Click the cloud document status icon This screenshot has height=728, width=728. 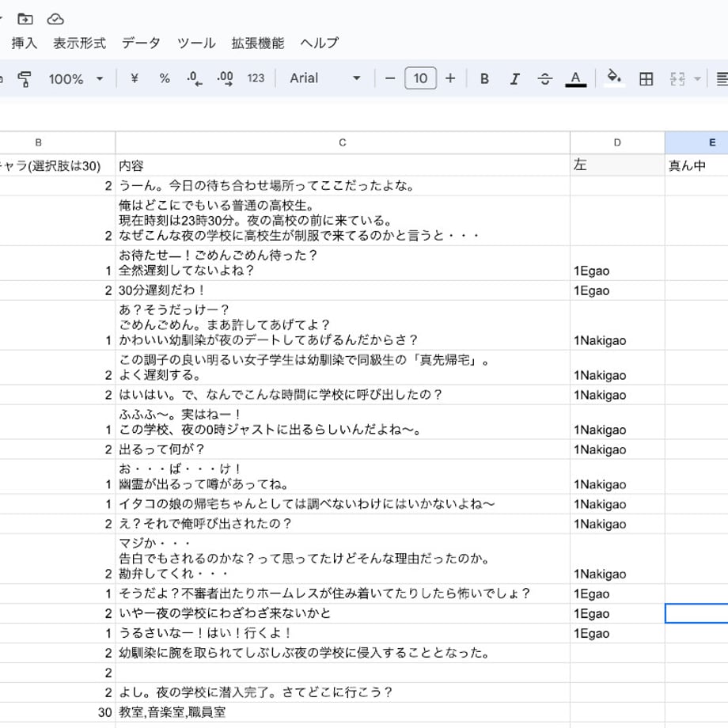click(x=55, y=19)
